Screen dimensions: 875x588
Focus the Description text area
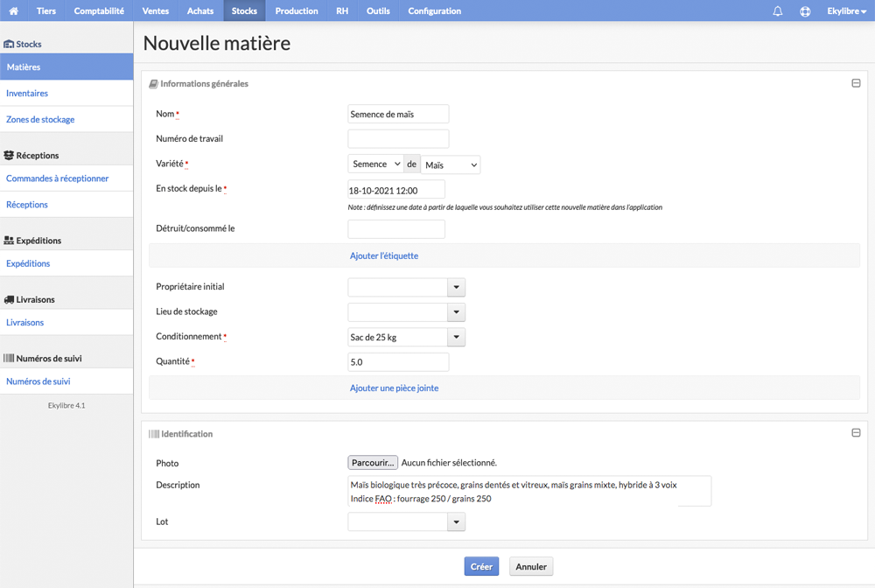(529, 491)
